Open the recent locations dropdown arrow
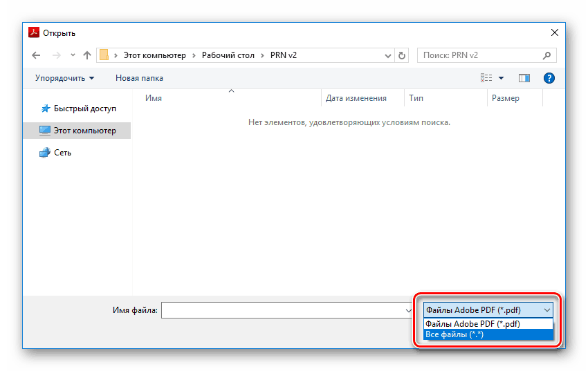 pos(73,55)
